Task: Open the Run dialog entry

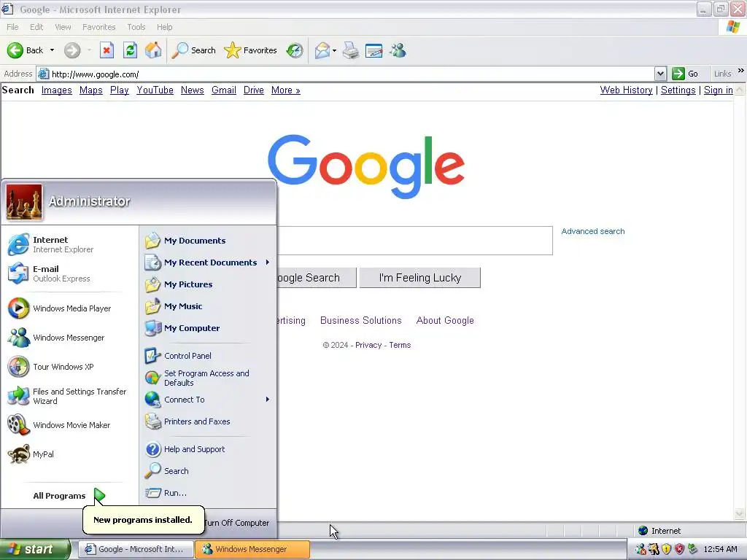Action: coord(208,493)
